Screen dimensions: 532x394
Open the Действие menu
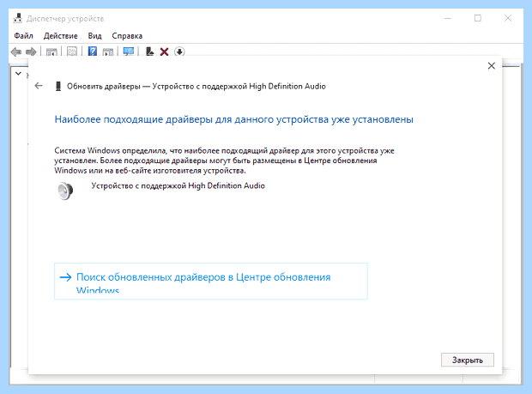tap(60, 36)
